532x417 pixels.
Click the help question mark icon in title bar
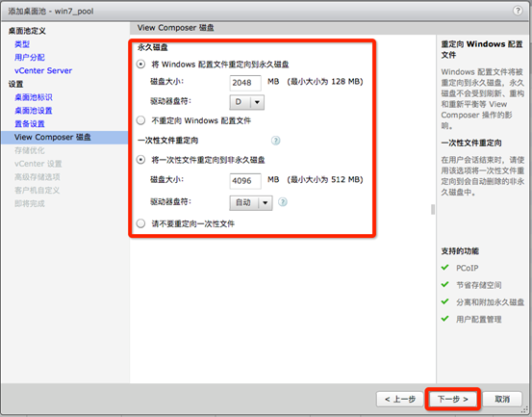tap(518, 11)
